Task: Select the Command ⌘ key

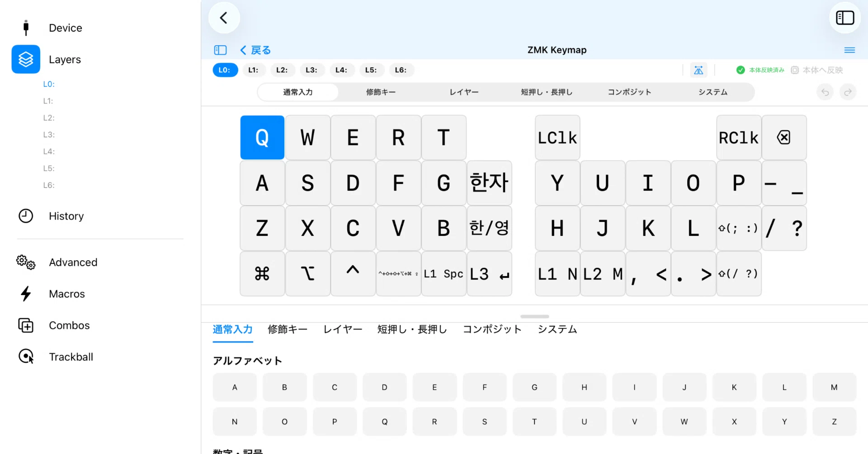Action: [x=262, y=273]
